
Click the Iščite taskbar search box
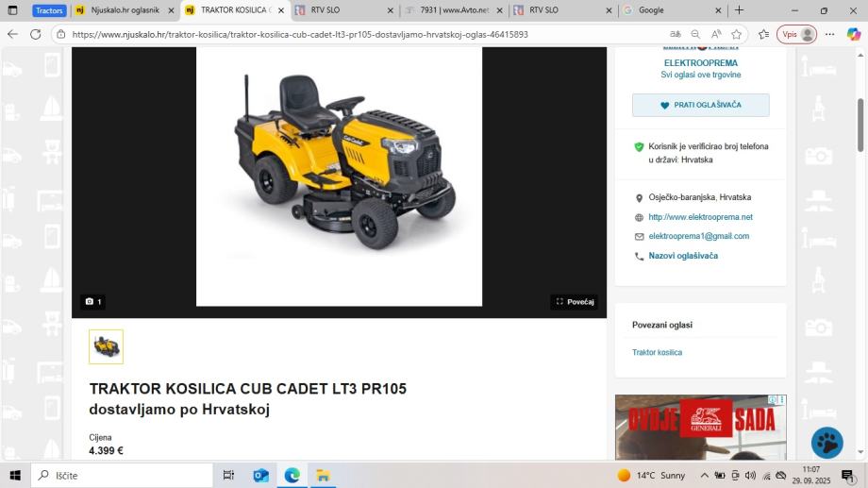(x=122, y=476)
